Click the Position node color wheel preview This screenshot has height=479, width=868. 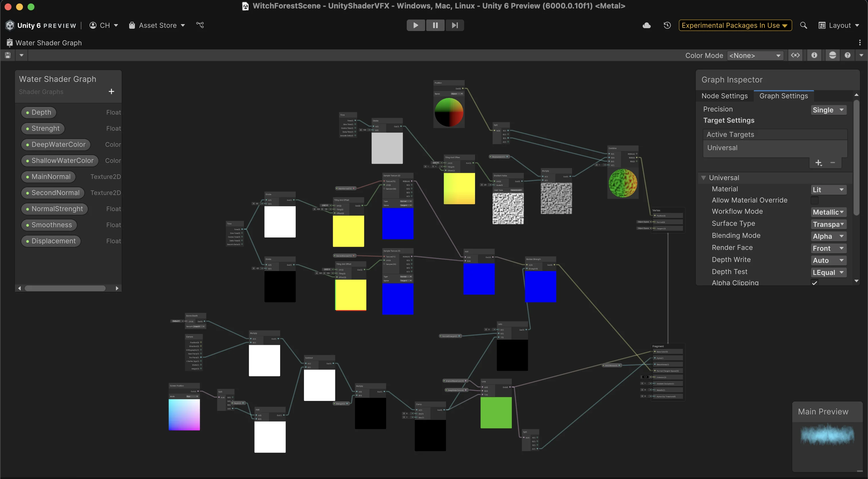point(449,112)
